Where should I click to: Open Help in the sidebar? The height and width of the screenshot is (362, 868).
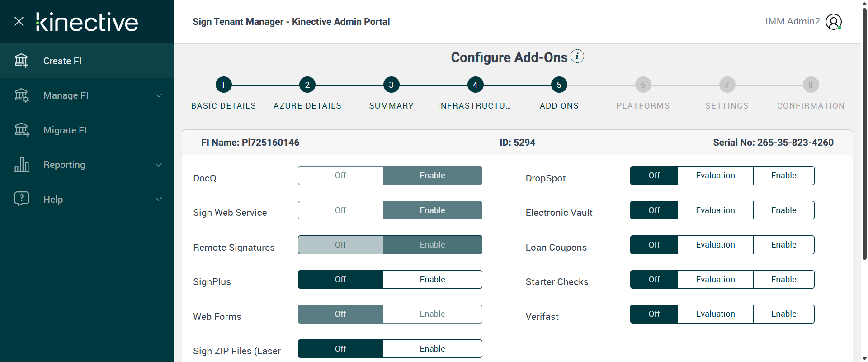pyautogui.click(x=87, y=200)
